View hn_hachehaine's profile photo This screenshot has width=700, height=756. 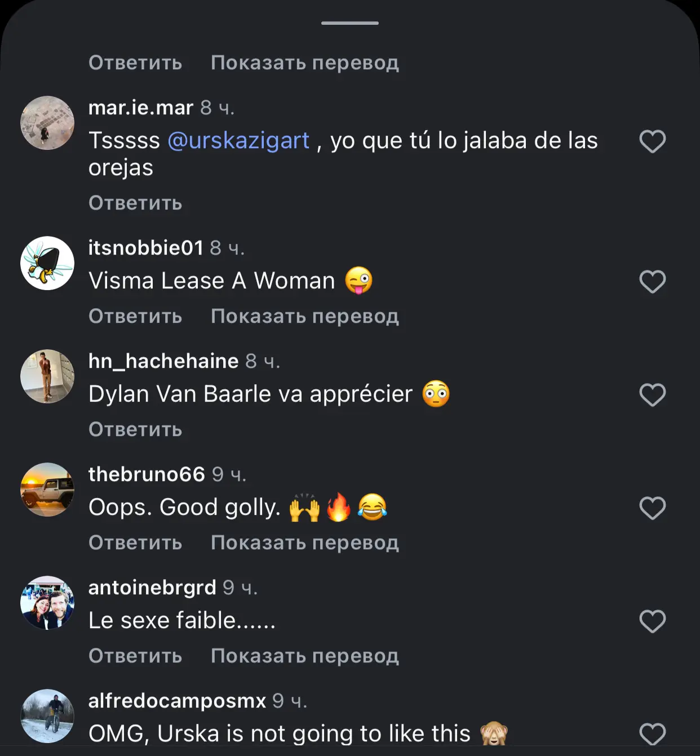pos(47,376)
